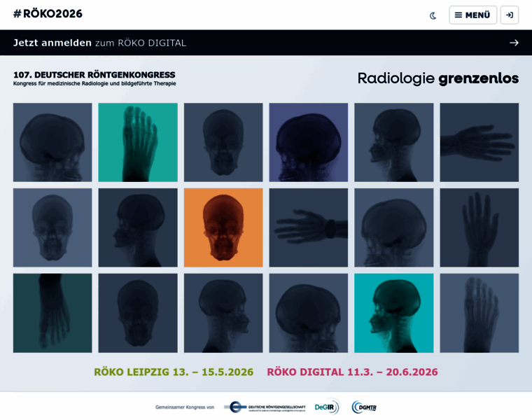Click the Gemeinsamer Kongress von text
This screenshot has width=532, height=420.
click(x=185, y=407)
